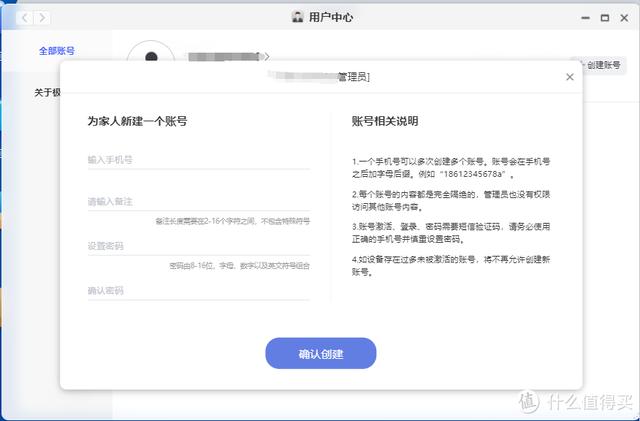Focus the 请输入备注 field
640x421 pixels.
[198, 201]
